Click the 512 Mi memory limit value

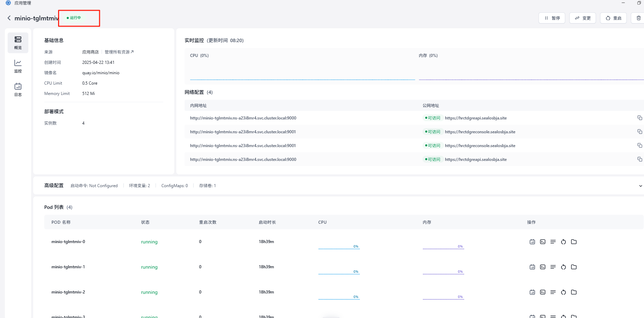[88, 94]
